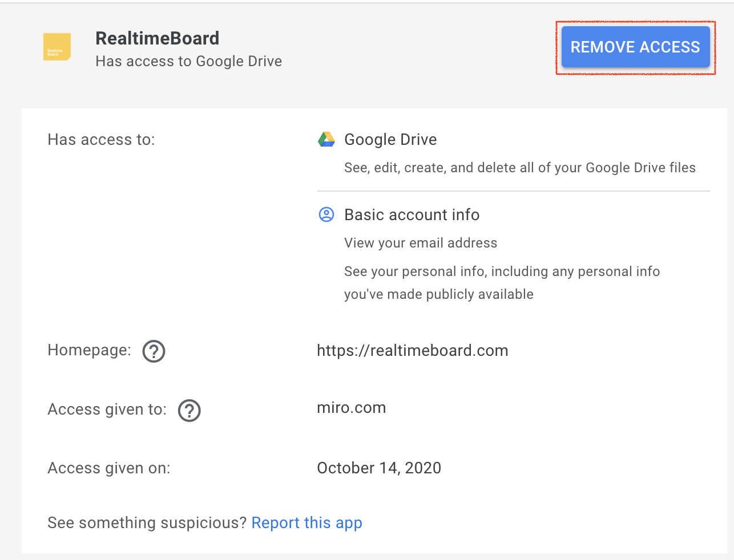Click the October 14, 2020 date
734x560 pixels.
(379, 468)
